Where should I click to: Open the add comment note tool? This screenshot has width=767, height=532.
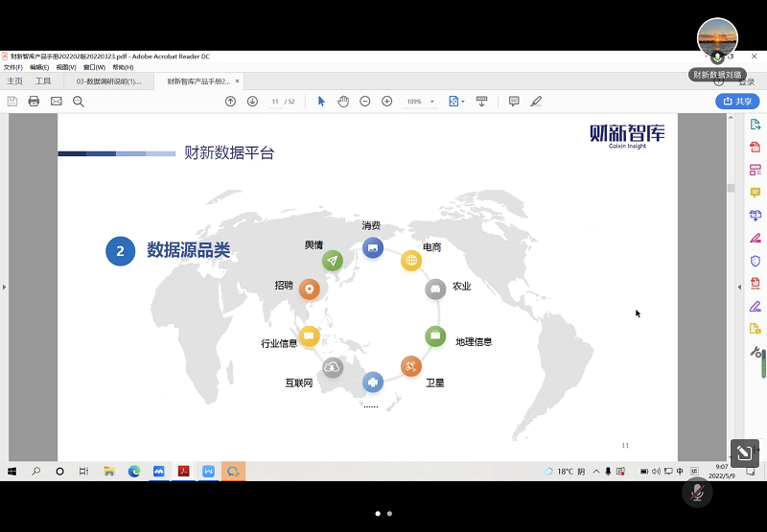point(514,102)
